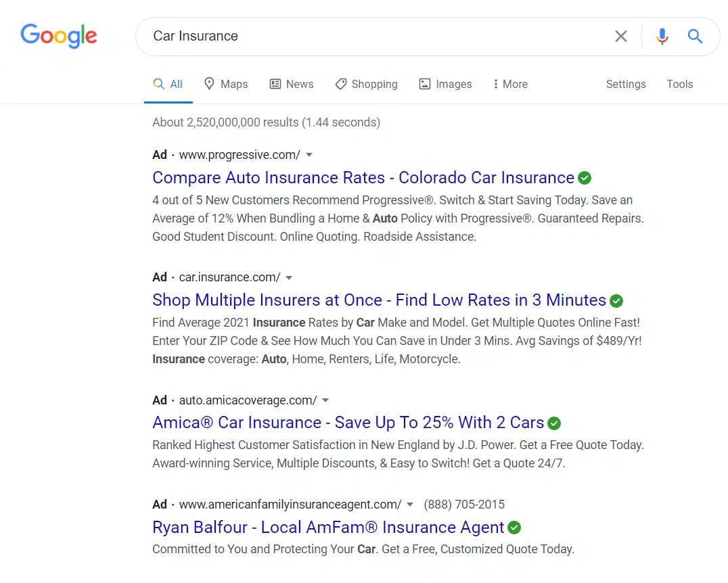
Task: Open dropdown arrow after americanfamilyinsuranceagent.com URL
Action: 410,505
